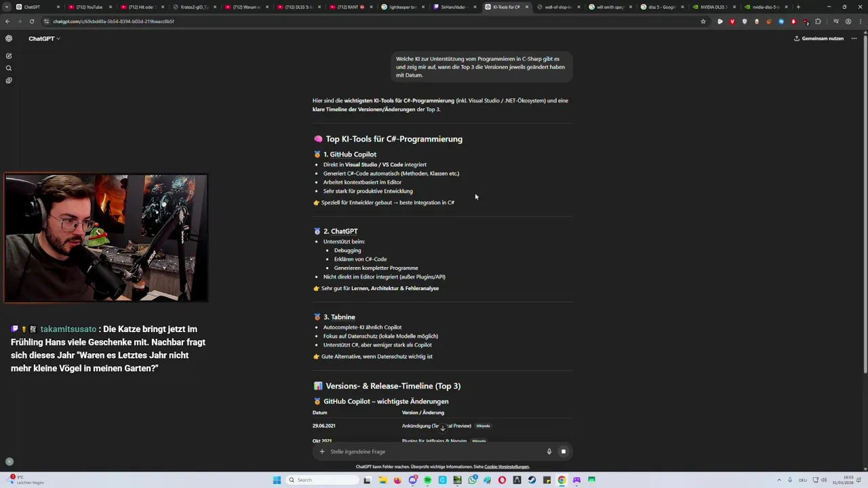Open the ChatGPT model selector dropdown
Image resolution: width=868 pixels, height=488 pixels.
coord(44,39)
